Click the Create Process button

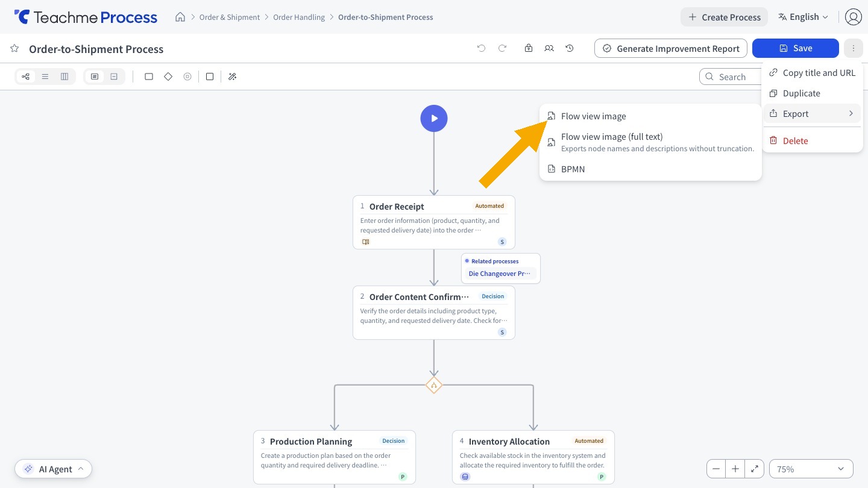click(725, 17)
